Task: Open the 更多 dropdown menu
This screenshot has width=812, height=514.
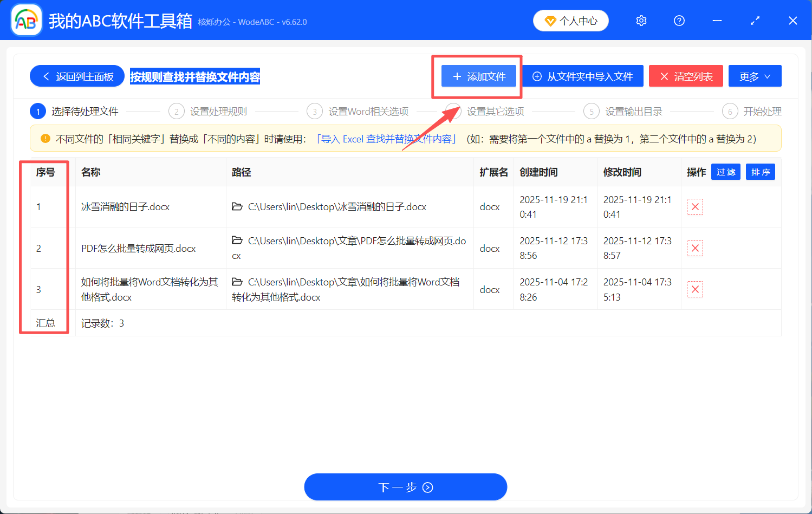Action: pyautogui.click(x=755, y=76)
